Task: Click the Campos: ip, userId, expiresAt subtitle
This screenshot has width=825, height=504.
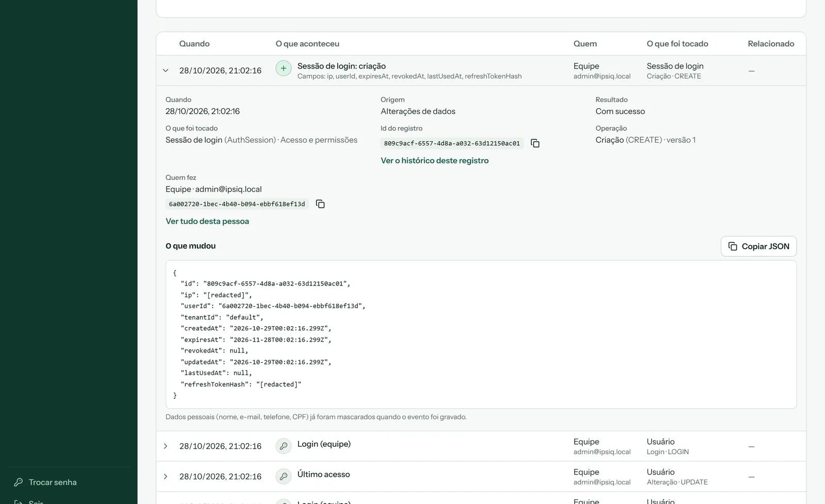Action: point(409,76)
